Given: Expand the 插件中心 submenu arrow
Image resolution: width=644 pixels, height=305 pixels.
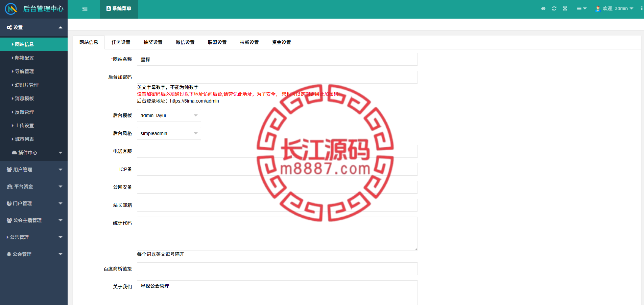Looking at the screenshot, I should click(61, 153).
